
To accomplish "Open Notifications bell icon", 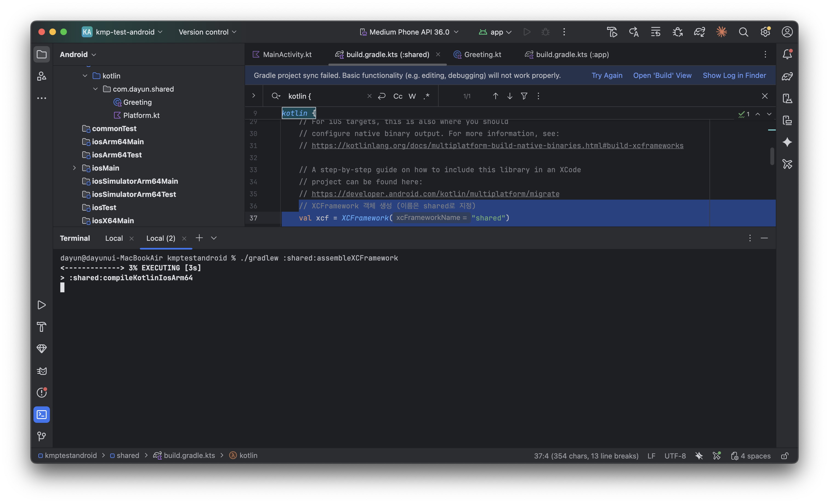I will pos(787,54).
